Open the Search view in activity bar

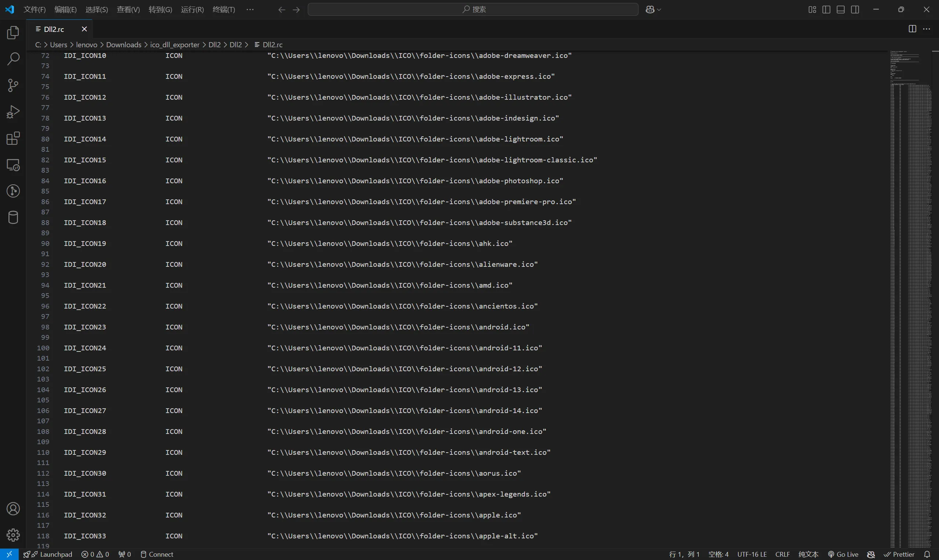pyautogui.click(x=13, y=59)
